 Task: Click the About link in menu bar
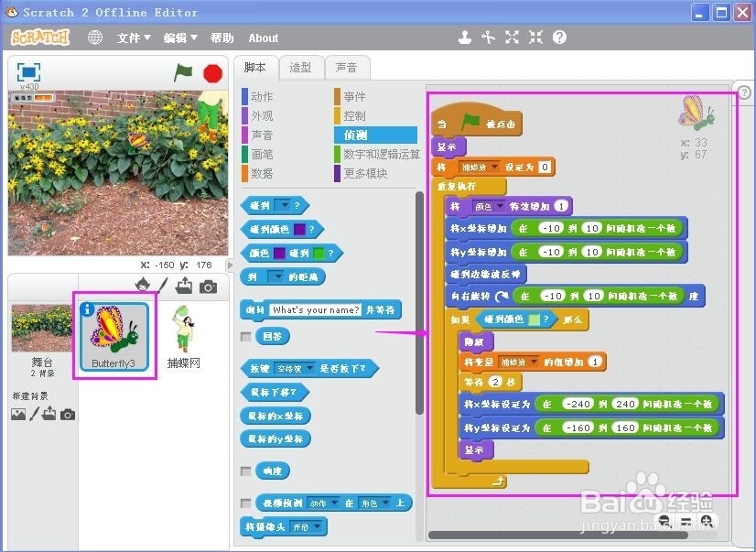(x=263, y=38)
